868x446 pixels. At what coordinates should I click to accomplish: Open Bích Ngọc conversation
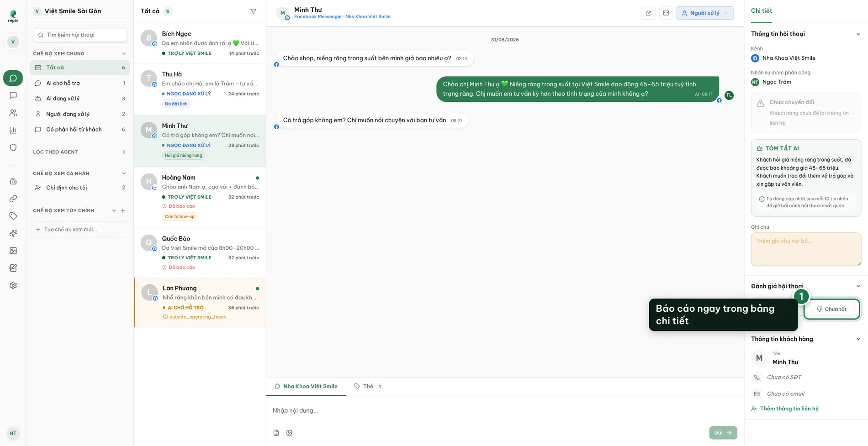[200, 44]
